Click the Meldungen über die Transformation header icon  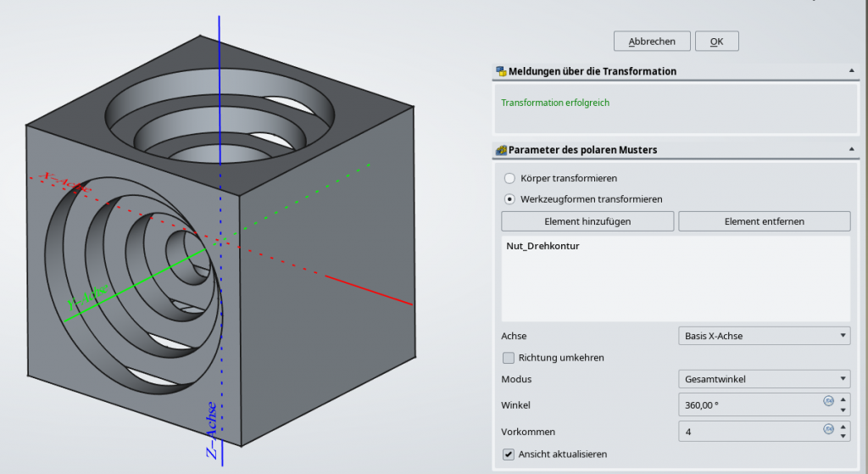pos(501,71)
